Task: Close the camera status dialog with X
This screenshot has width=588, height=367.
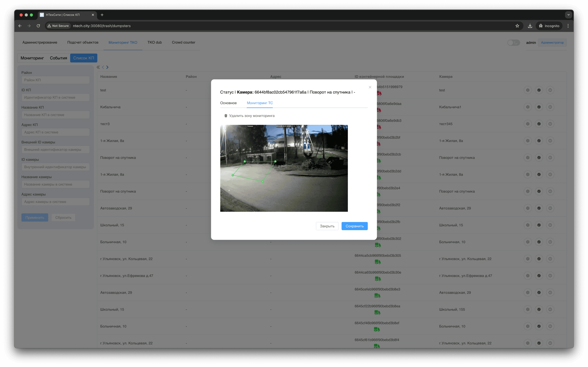Action: (x=370, y=87)
